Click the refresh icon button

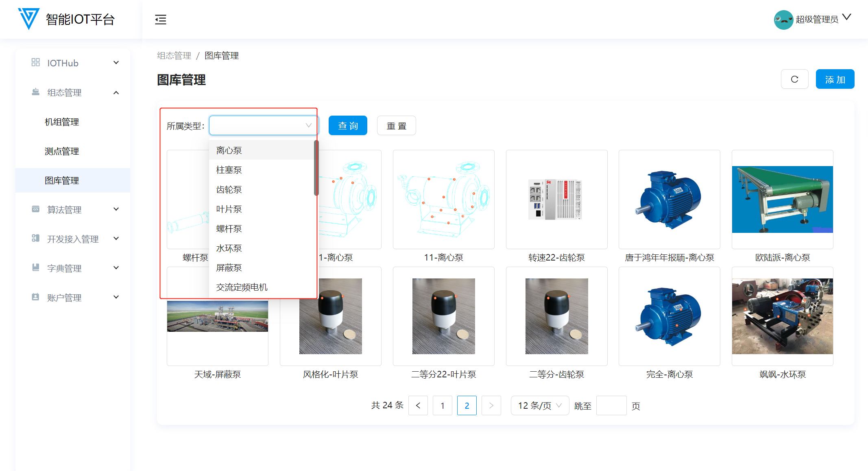pyautogui.click(x=794, y=79)
